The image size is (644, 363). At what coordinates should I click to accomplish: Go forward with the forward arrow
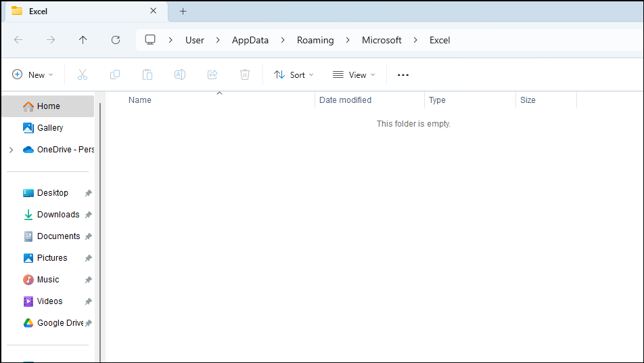(x=51, y=40)
